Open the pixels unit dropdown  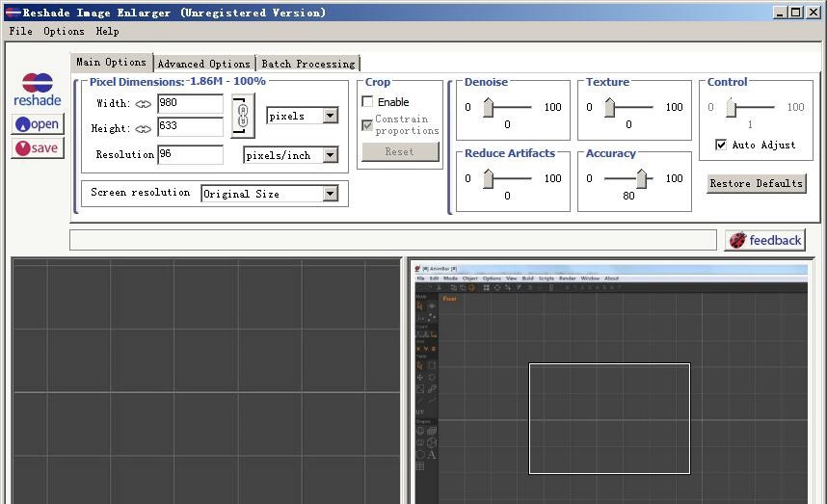[x=331, y=116]
